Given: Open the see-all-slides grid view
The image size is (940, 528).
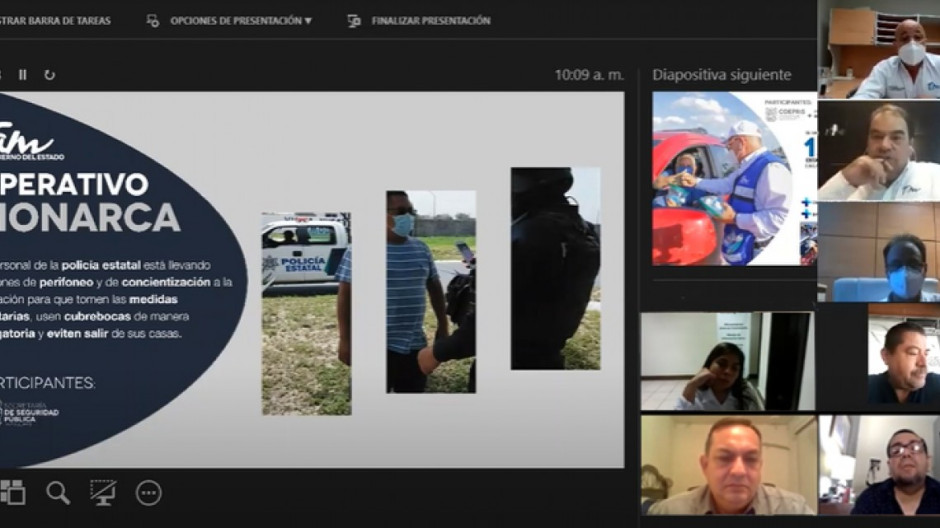Looking at the screenshot, I should 12,491.
